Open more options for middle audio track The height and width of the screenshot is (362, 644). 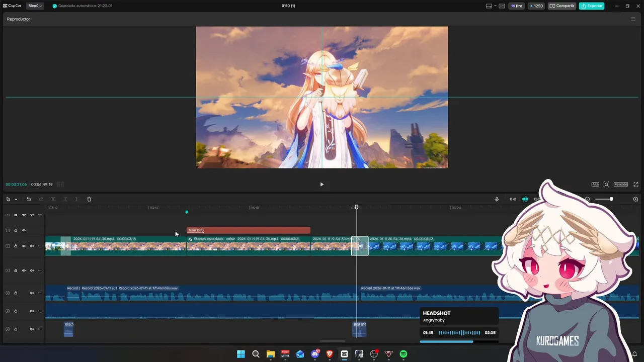coord(40,311)
